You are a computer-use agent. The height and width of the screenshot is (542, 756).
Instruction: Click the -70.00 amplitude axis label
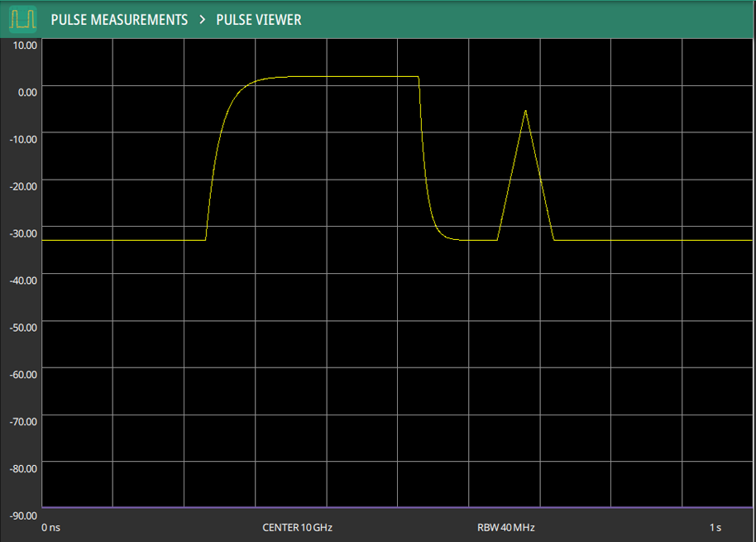[23, 421]
